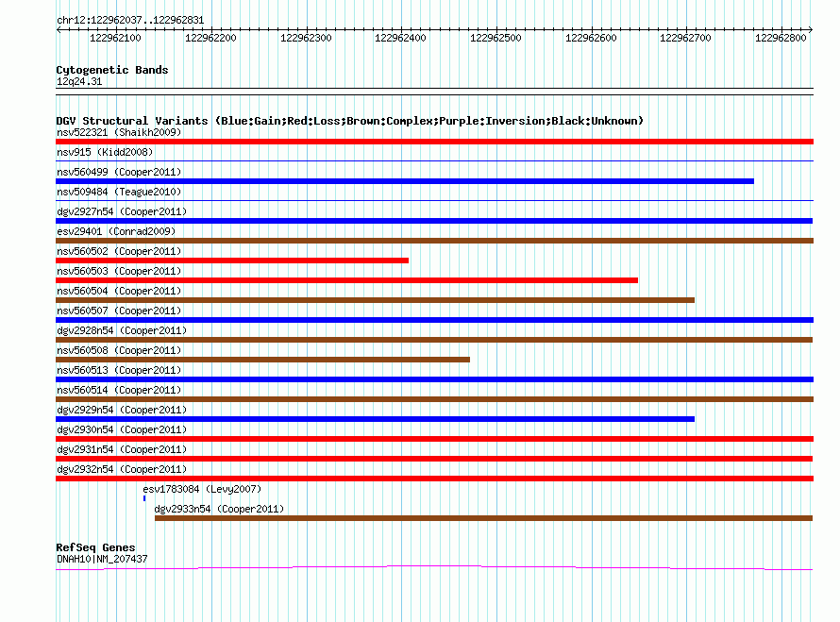Click ruler position 122962700

click(x=685, y=38)
